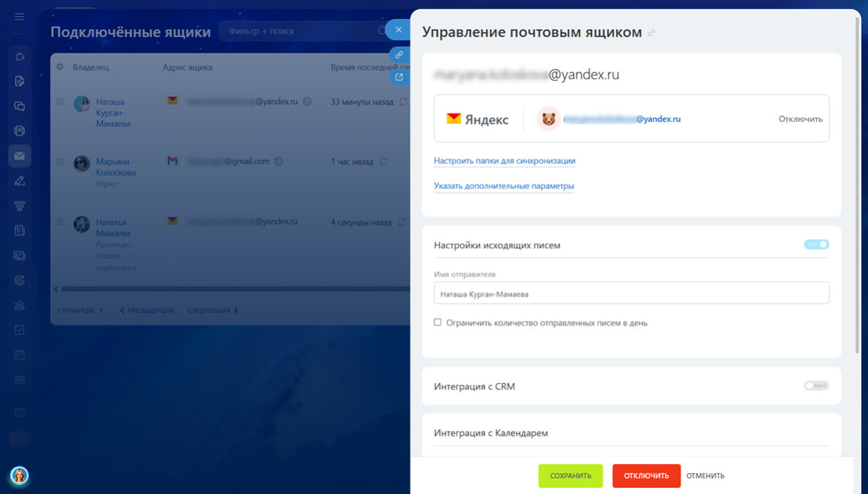Open the chat messenger sidebar icon
This screenshot has height=494, width=868.
point(20,106)
